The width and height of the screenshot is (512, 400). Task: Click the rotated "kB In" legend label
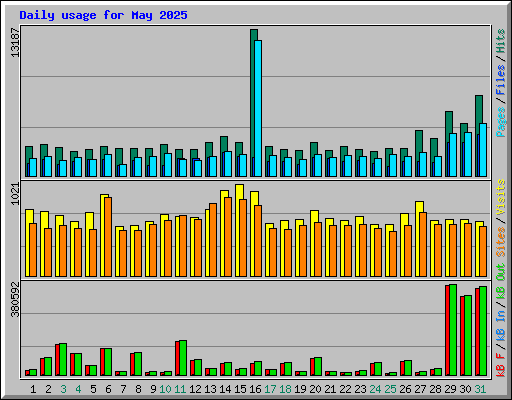point(501,325)
